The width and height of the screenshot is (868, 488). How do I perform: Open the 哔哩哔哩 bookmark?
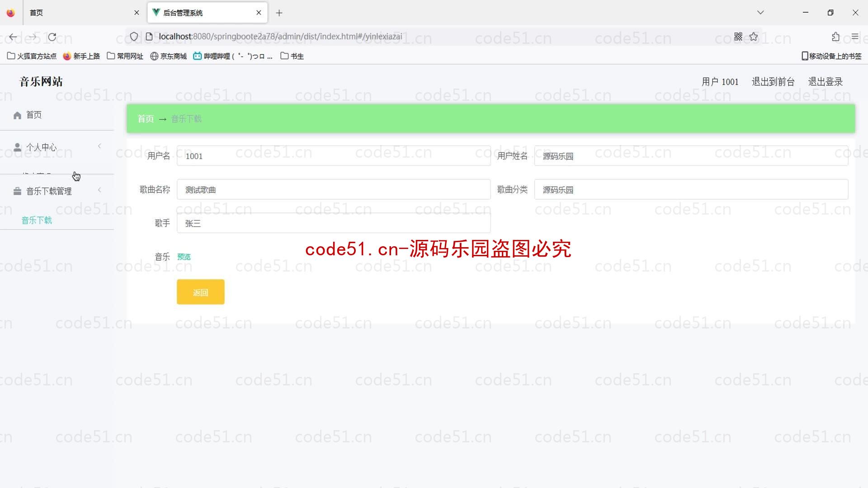click(233, 56)
